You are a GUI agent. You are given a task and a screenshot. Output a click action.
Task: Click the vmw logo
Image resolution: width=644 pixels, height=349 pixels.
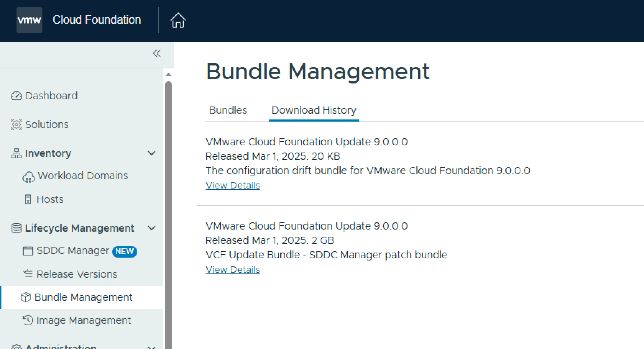pos(29,20)
